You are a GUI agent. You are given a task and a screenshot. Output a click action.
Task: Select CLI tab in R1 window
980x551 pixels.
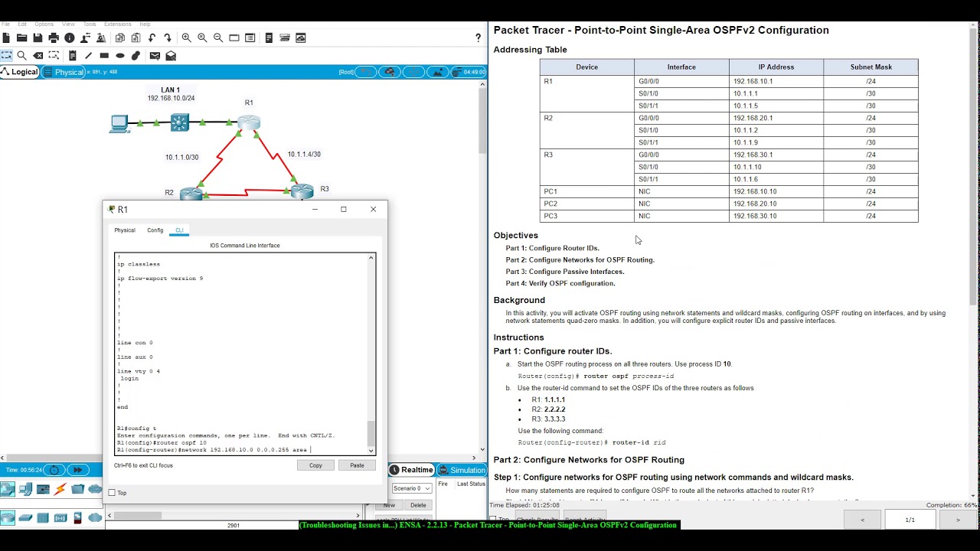(179, 230)
